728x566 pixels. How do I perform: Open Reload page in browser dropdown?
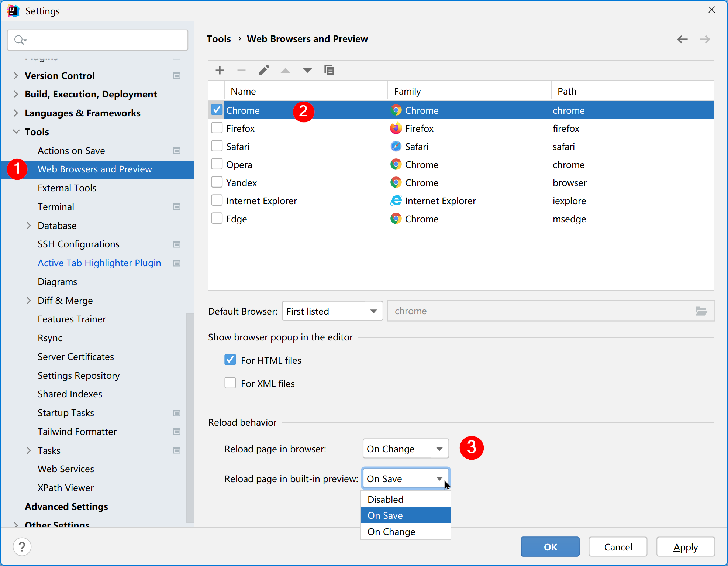click(x=405, y=449)
